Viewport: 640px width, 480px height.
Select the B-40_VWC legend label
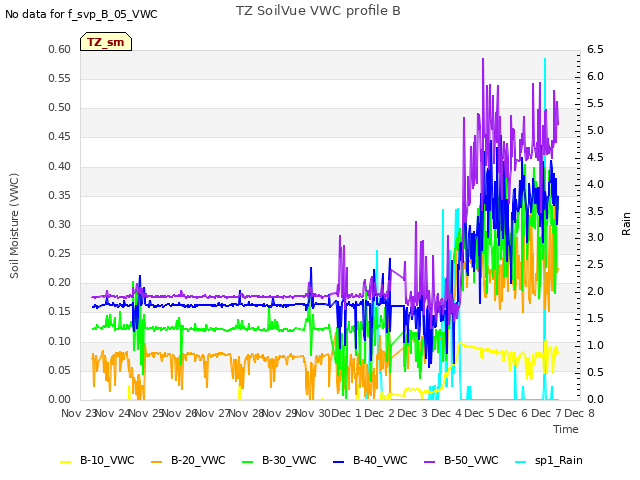380,460
